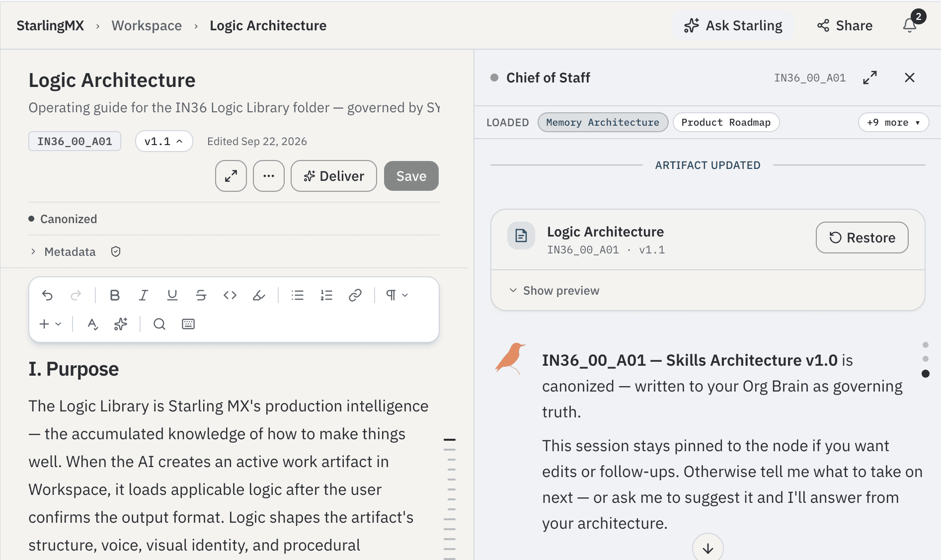Expand the Metadata section
The width and height of the screenshot is (941, 560).
(x=63, y=252)
